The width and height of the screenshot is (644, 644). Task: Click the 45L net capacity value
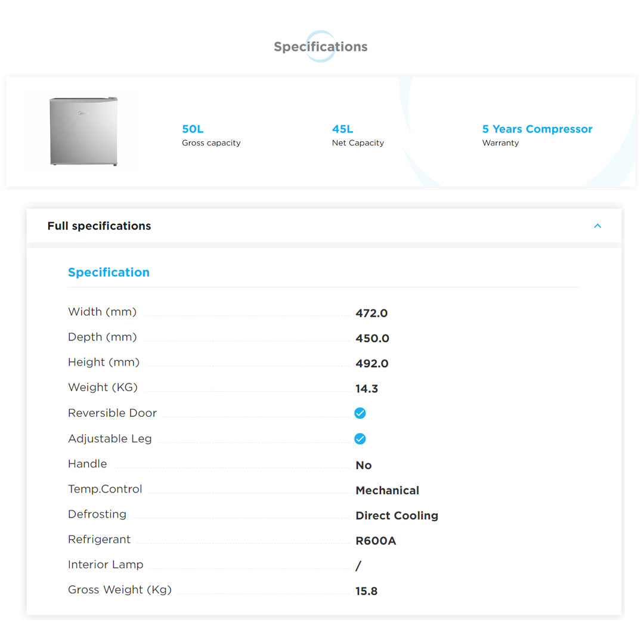[342, 129]
